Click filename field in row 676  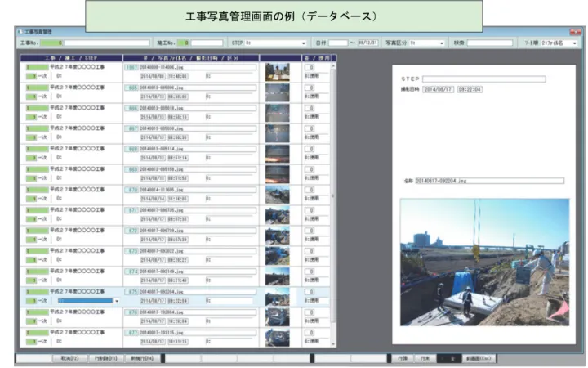(198, 312)
